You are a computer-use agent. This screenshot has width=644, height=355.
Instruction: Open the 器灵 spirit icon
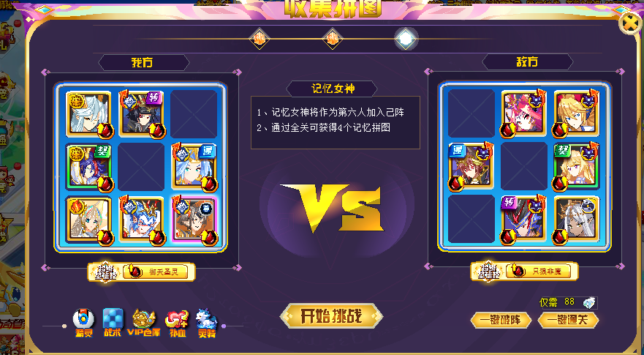pyautogui.click(x=83, y=323)
